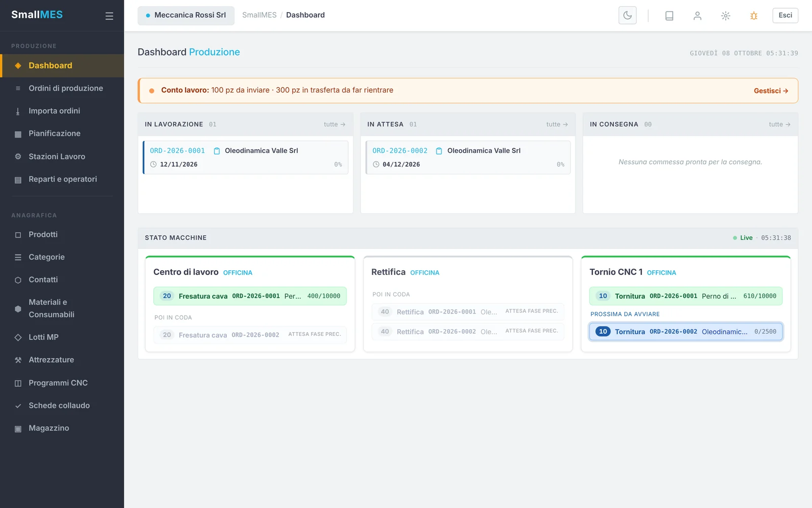
Task: Click the Schede collaudo checkmark icon
Action: (x=18, y=406)
